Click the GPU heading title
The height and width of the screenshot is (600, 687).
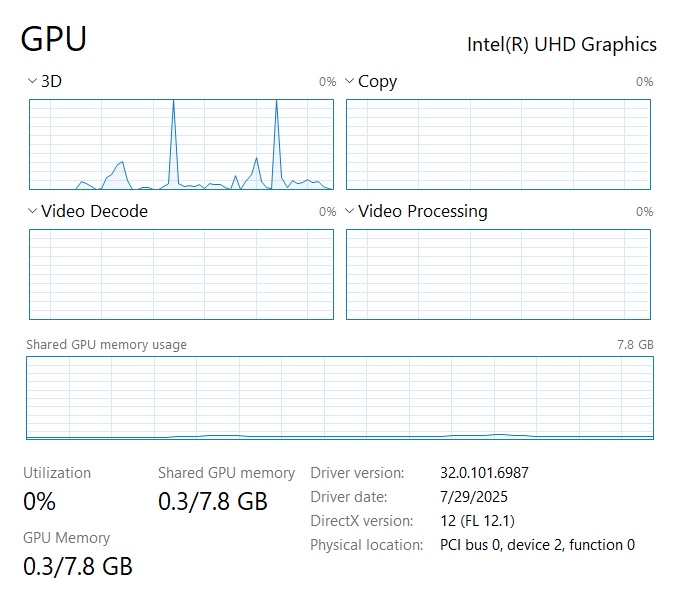pyautogui.click(x=54, y=39)
